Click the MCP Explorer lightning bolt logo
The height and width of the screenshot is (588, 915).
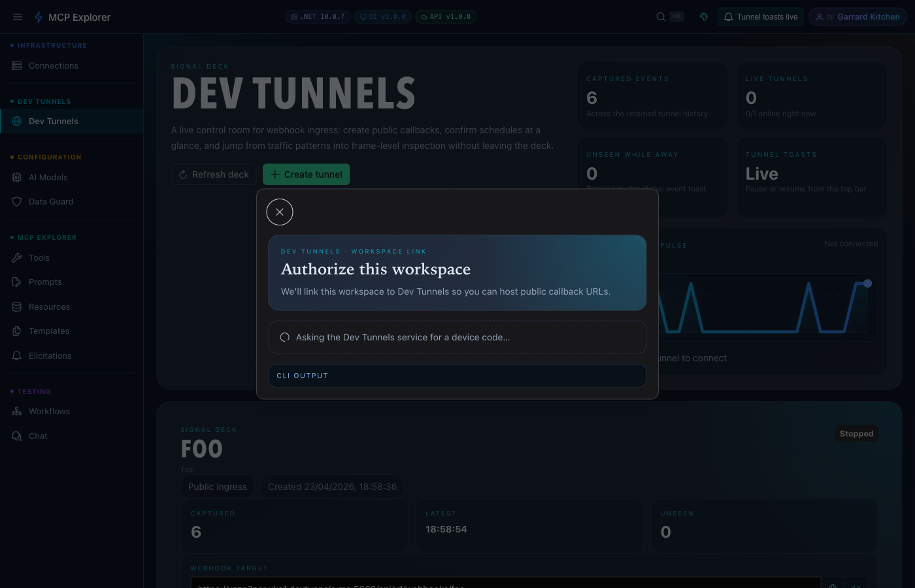[39, 17]
